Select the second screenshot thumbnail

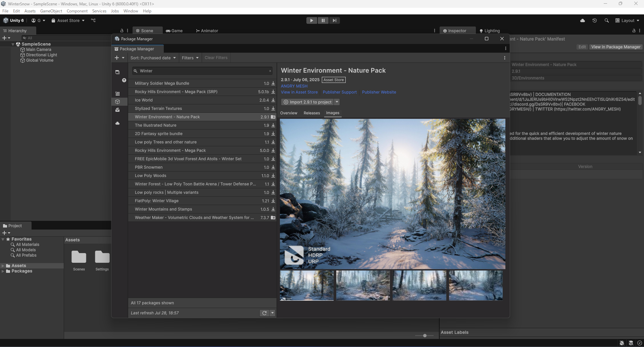pyautogui.click(x=363, y=285)
